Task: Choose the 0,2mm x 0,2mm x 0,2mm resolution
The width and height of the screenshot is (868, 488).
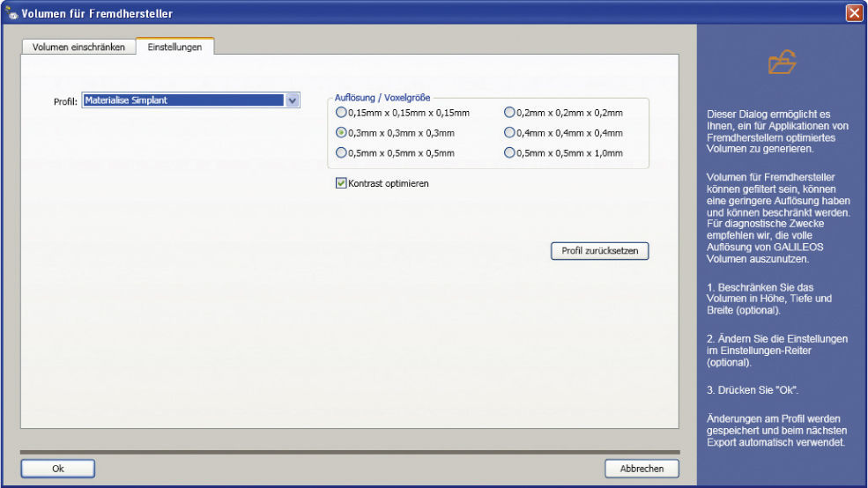Action: click(509, 113)
